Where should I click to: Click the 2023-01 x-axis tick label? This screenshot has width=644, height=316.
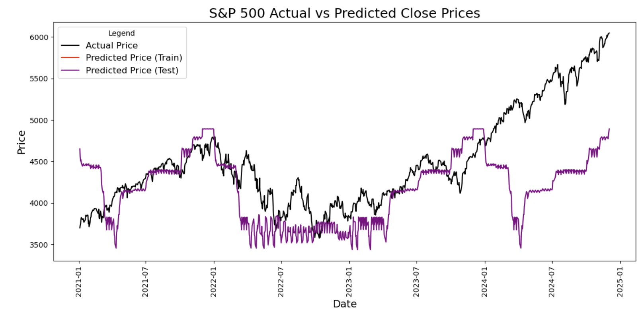click(349, 282)
